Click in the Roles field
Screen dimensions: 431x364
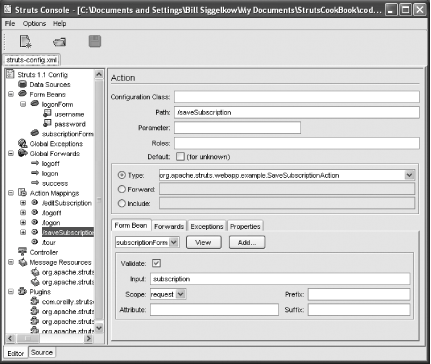pyautogui.click(x=297, y=143)
